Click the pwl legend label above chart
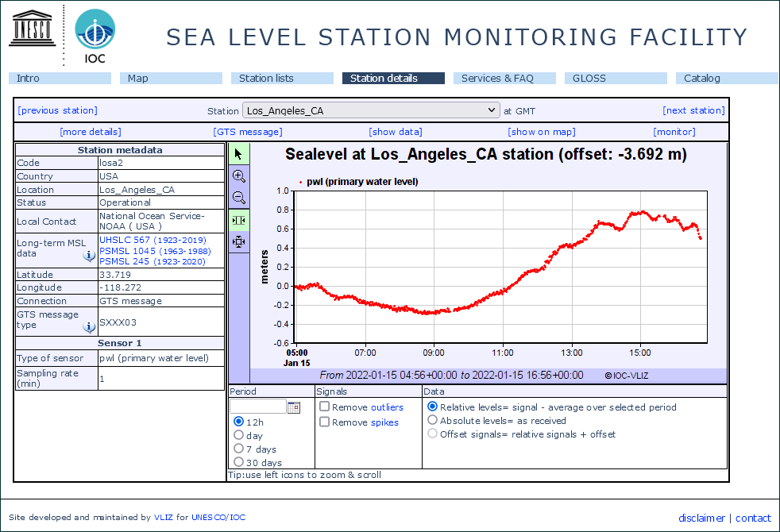 coord(362,182)
